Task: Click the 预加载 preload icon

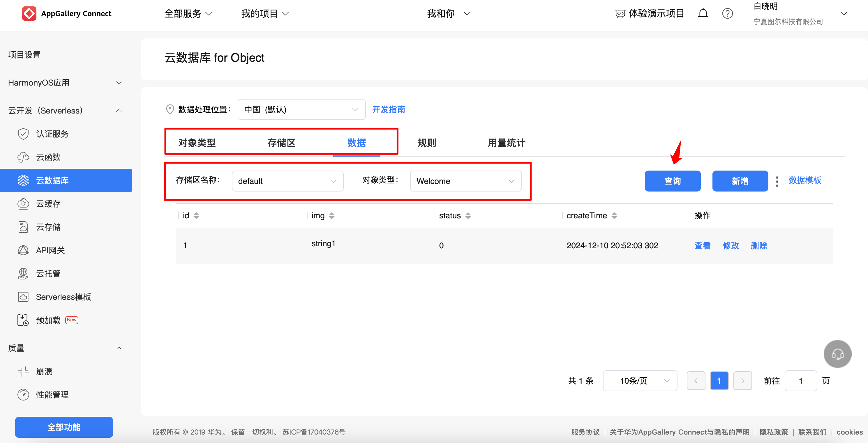Action: click(x=23, y=320)
